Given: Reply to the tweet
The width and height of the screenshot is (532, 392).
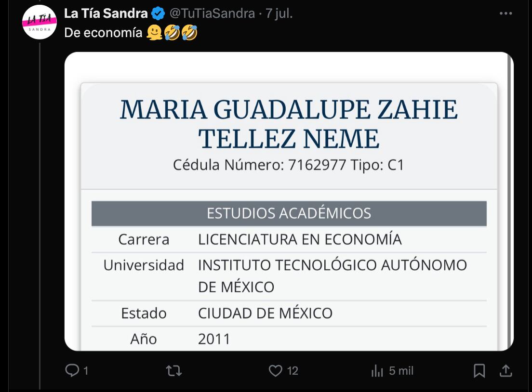Looking at the screenshot, I should [73, 371].
